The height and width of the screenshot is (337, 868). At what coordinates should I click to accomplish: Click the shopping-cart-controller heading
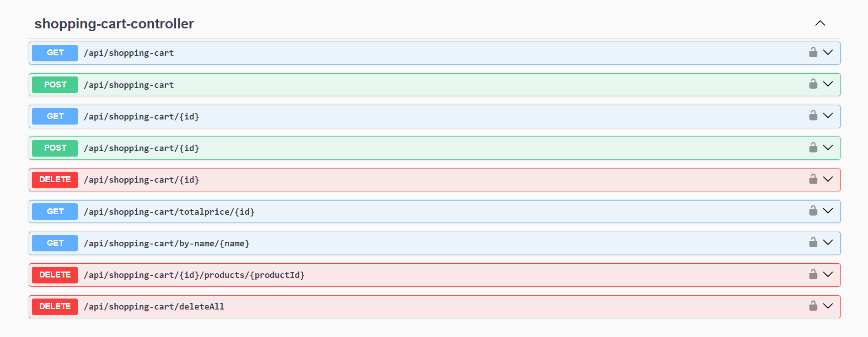pyautogui.click(x=114, y=24)
